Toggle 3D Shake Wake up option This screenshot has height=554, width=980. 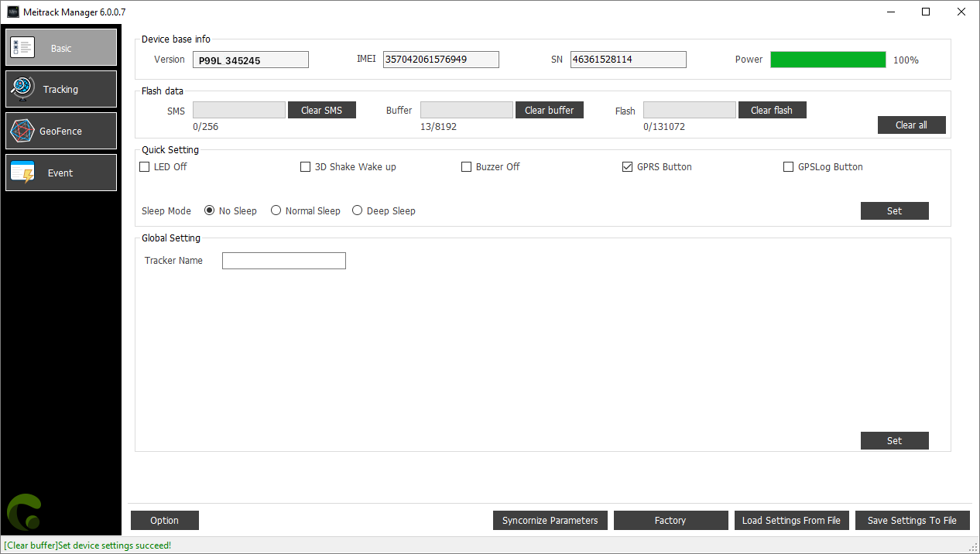pyautogui.click(x=305, y=167)
